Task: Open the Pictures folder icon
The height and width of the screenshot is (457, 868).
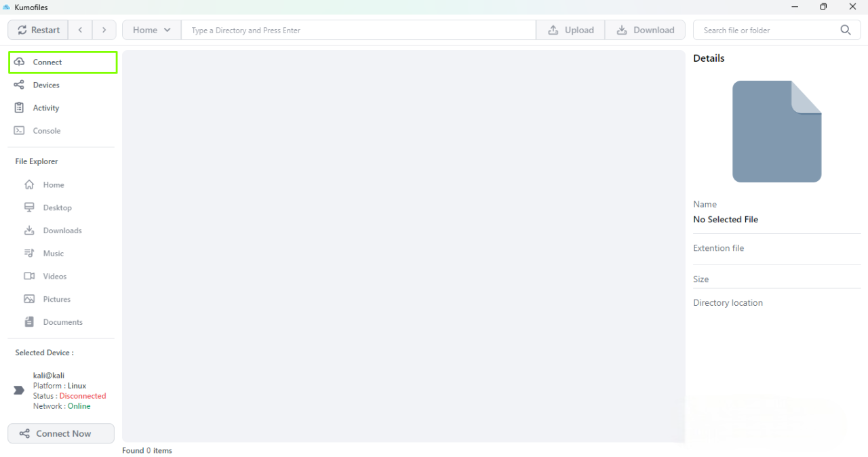Action: (29, 299)
